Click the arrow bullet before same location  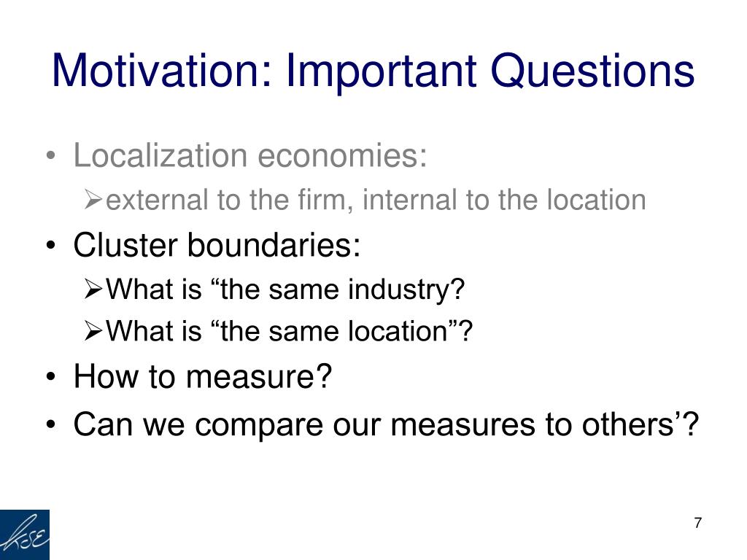tap(93, 331)
